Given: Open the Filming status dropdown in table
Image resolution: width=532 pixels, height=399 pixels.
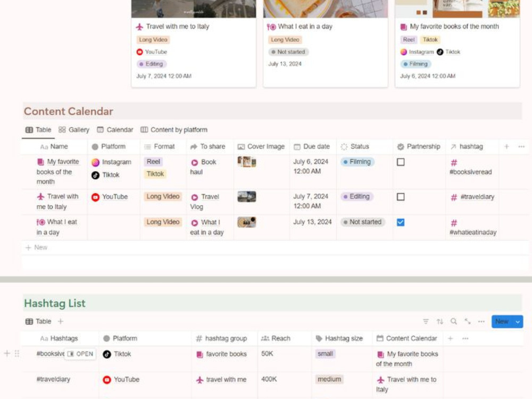Looking at the screenshot, I should (358, 162).
